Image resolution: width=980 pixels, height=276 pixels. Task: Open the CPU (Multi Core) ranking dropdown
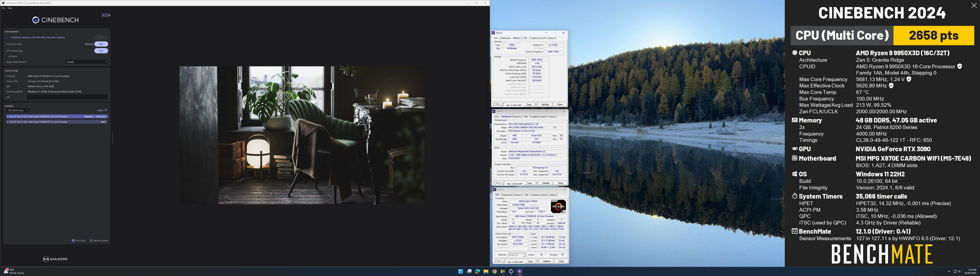coord(17,111)
